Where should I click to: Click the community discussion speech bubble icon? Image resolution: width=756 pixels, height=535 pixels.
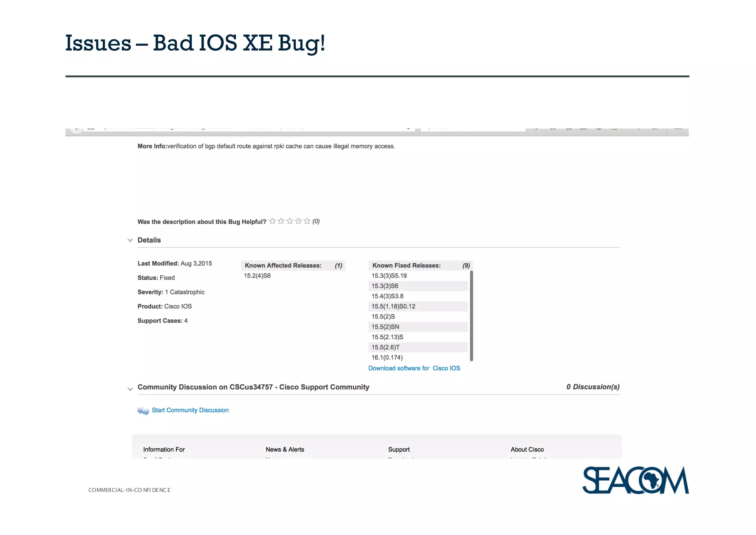point(143,411)
